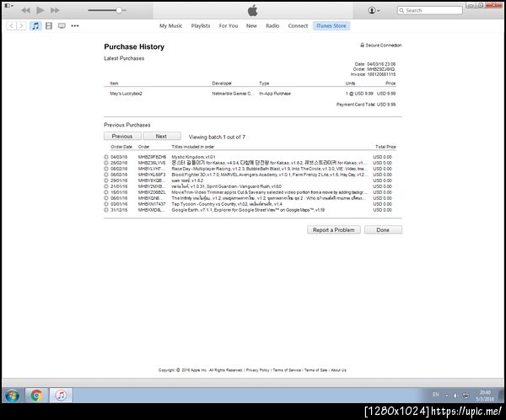Switch to My Music tab
506x420 pixels.
click(170, 26)
